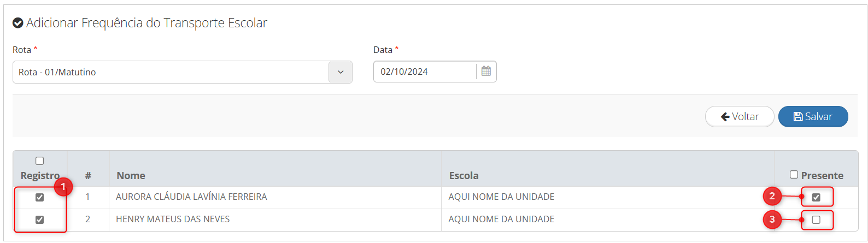Click the Data field showing 02/10/2024
The image size is (868, 243).
coord(425,72)
